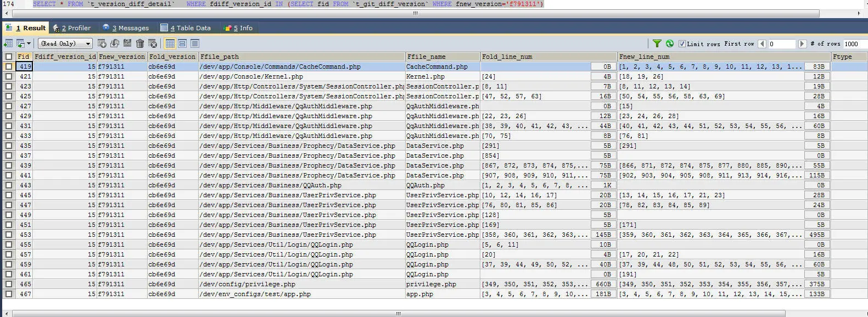Sort by the Fnew_version column header

click(x=122, y=57)
